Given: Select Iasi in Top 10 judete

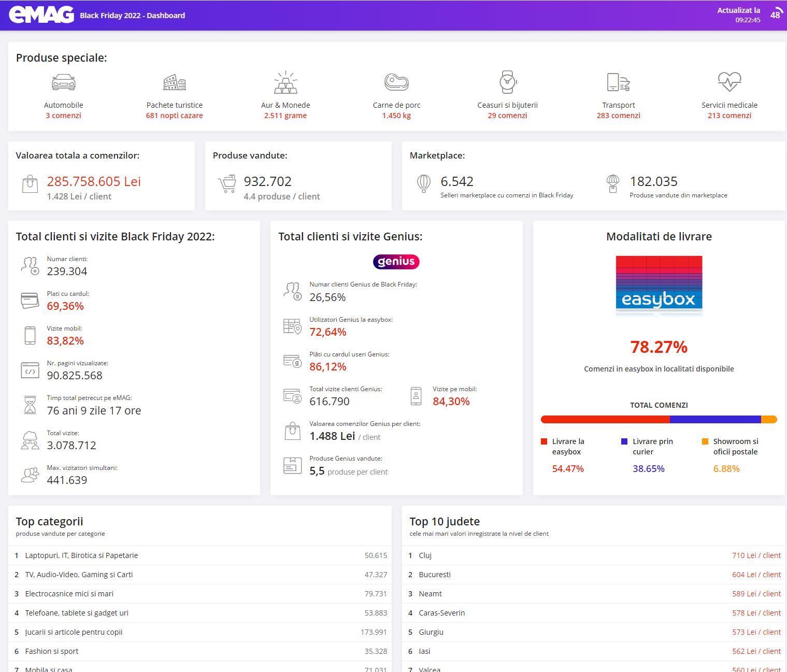Looking at the screenshot, I should click(x=594, y=651).
